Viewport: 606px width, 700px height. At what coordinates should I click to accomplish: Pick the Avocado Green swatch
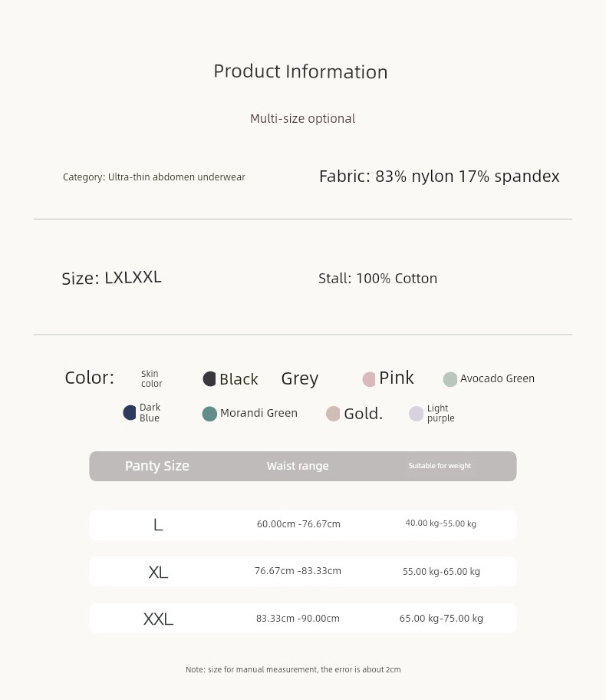click(x=450, y=379)
